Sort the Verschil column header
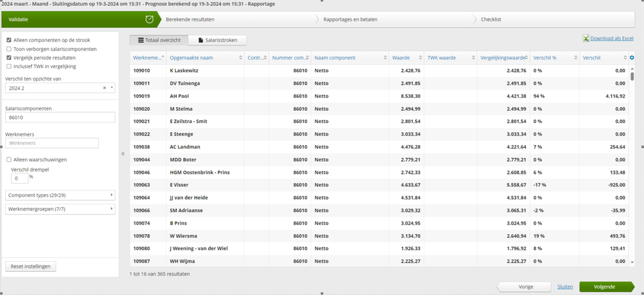The height and width of the screenshot is (299, 644). pos(603,58)
